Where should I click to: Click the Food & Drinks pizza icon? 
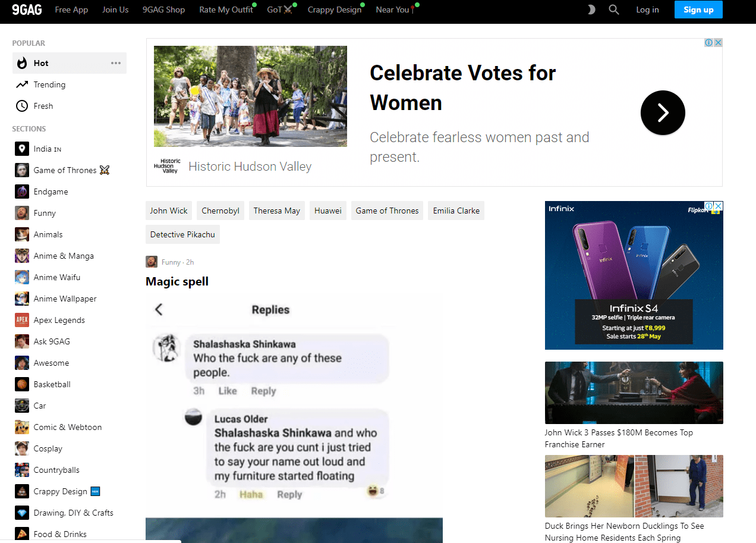[22, 534]
